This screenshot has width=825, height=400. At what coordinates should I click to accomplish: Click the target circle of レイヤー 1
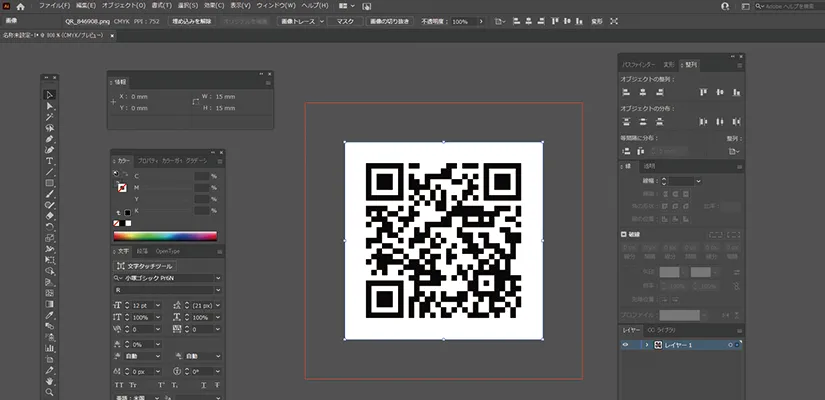(x=730, y=345)
